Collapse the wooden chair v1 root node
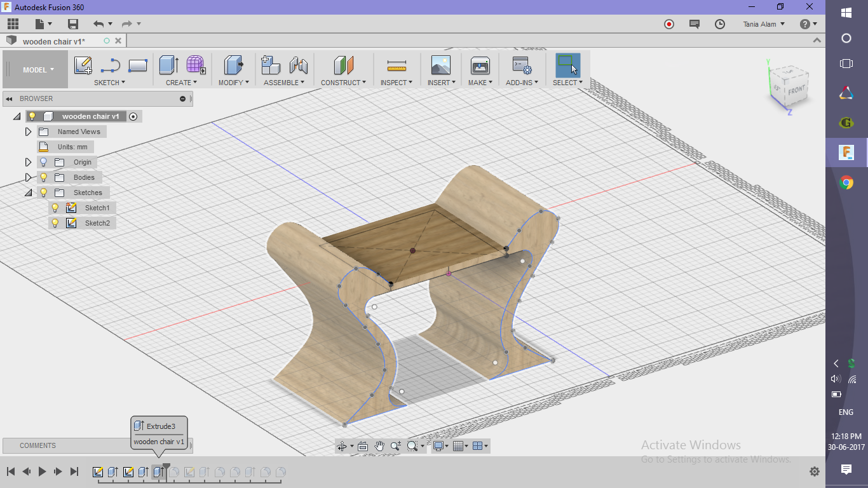The width and height of the screenshot is (868, 488). click(17, 116)
